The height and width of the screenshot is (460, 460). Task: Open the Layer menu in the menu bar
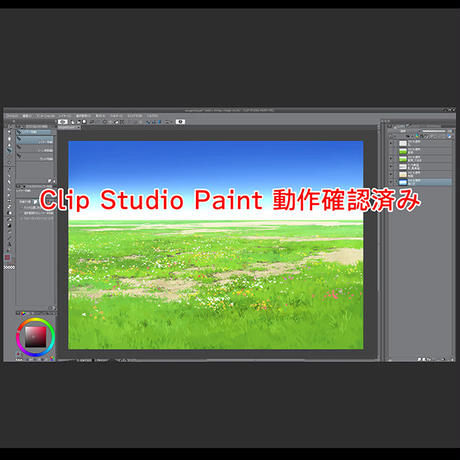65,116
